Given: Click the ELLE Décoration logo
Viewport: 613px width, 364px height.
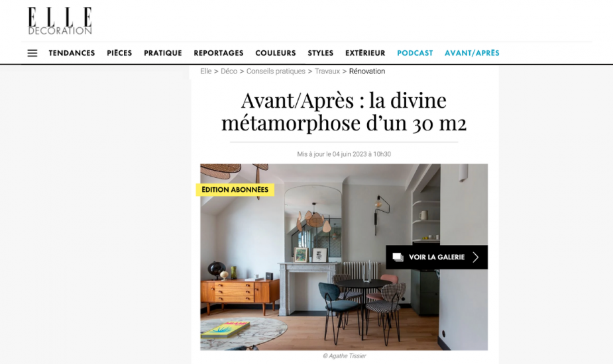Looking at the screenshot, I should click(x=60, y=21).
